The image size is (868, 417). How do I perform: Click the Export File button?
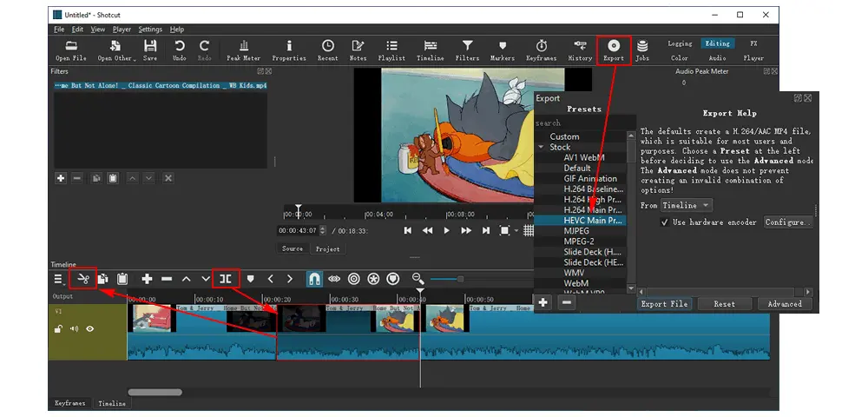(664, 303)
